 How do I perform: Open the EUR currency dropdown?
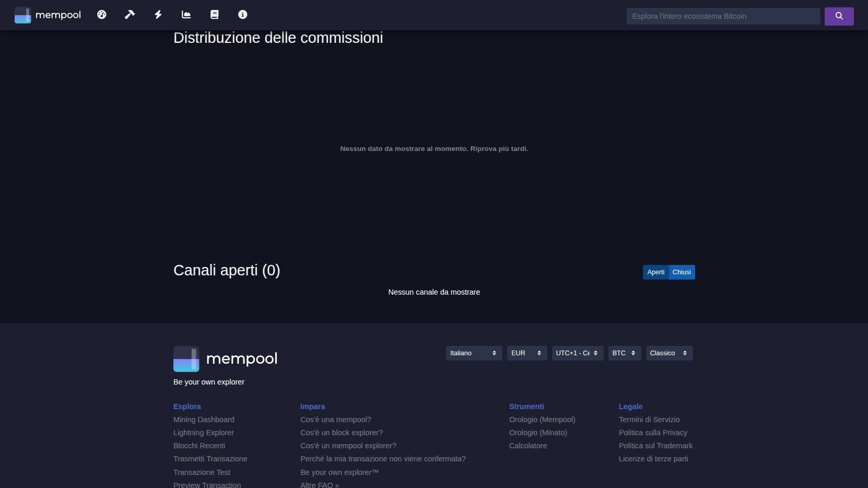click(x=526, y=353)
